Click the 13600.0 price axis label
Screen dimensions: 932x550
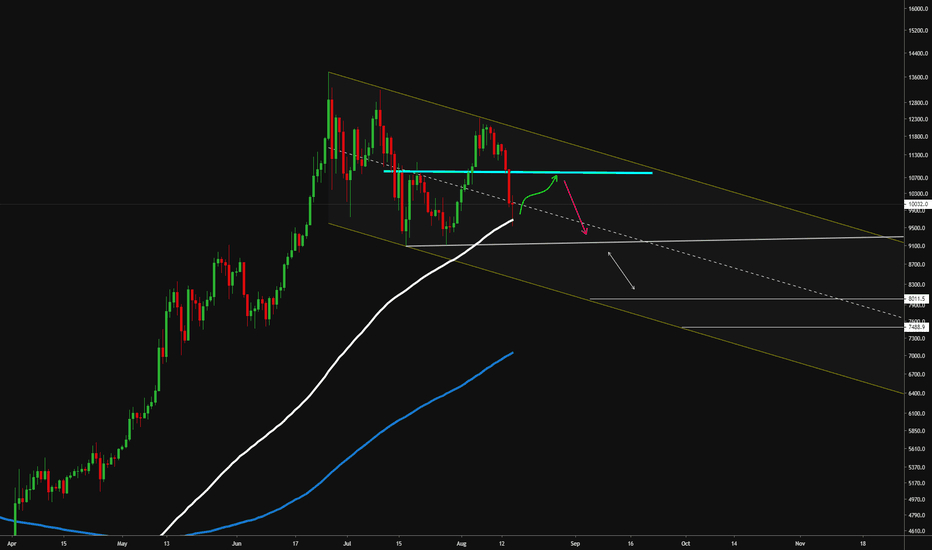click(x=919, y=78)
